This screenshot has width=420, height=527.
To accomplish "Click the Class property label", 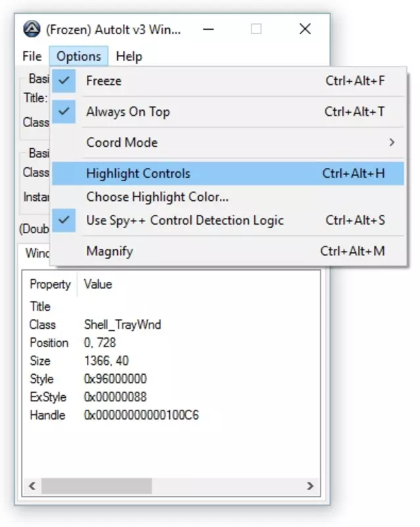I will 42,325.
